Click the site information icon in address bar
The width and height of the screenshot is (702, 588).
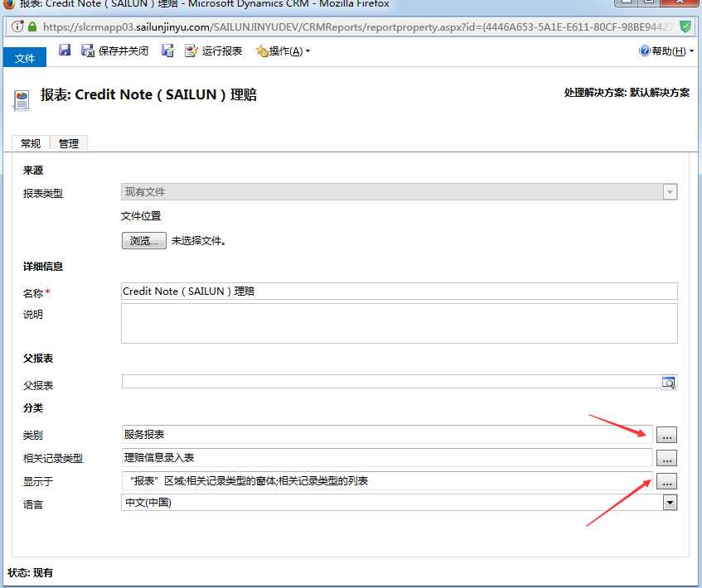17,27
